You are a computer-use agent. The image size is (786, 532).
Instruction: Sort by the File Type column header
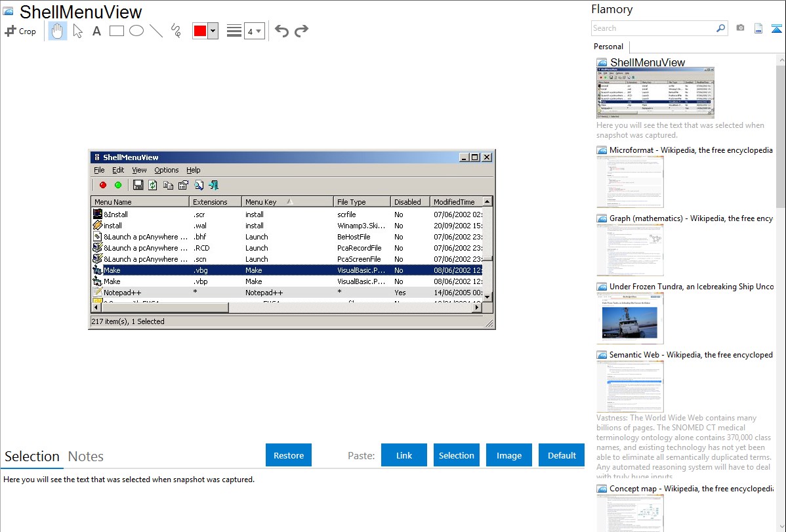362,201
